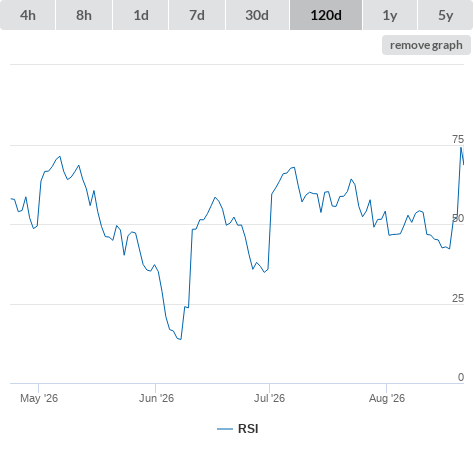474x455 pixels.
Task: Click the remove graph button
Action: (426, 45)
